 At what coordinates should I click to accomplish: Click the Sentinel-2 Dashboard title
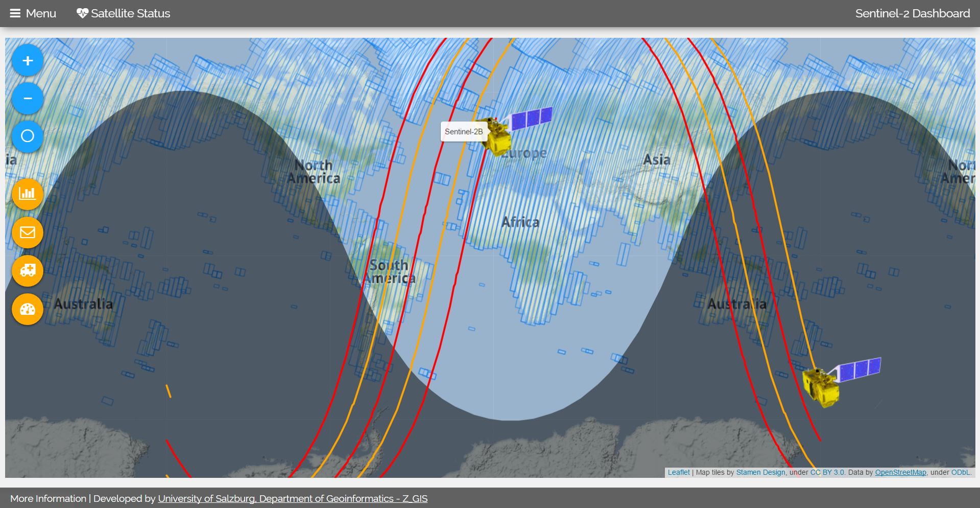(x=912, y=13)
